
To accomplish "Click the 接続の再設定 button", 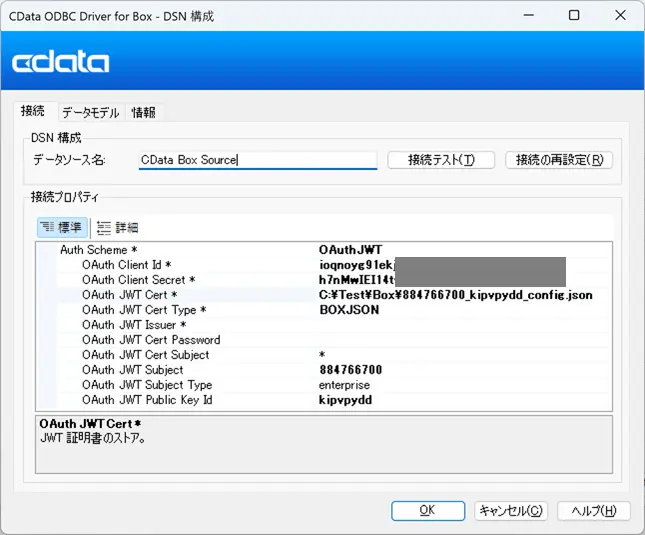I will [558, 160].
